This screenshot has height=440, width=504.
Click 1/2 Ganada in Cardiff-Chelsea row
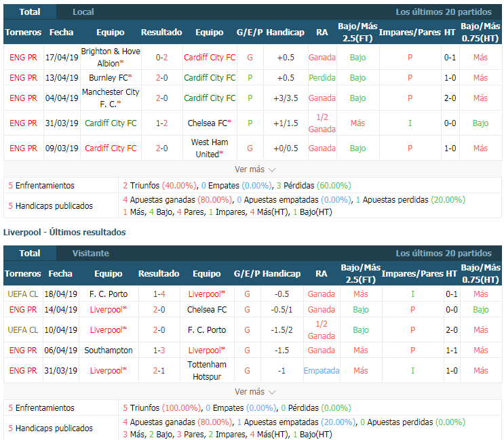point(322,123)
